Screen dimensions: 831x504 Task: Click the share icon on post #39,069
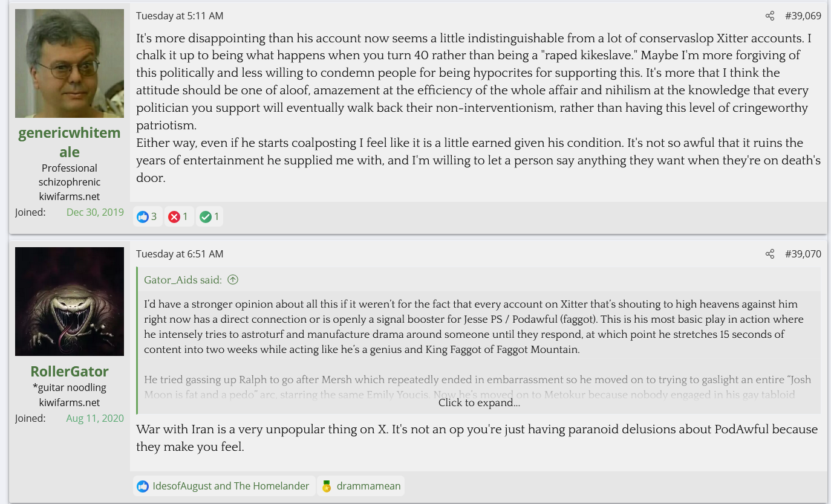click(x=769, y=16)
